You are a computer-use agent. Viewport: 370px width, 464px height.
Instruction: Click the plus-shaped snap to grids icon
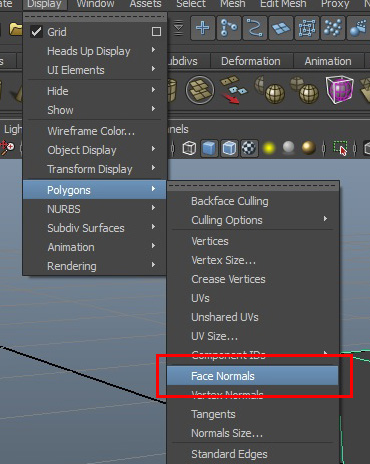tap(203, 28)
